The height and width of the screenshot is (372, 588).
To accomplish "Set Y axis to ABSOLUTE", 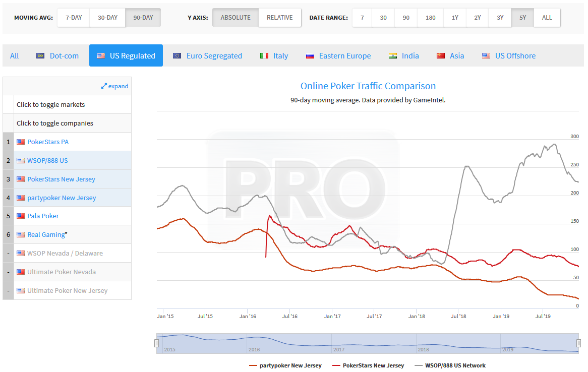I will [236, 18].
